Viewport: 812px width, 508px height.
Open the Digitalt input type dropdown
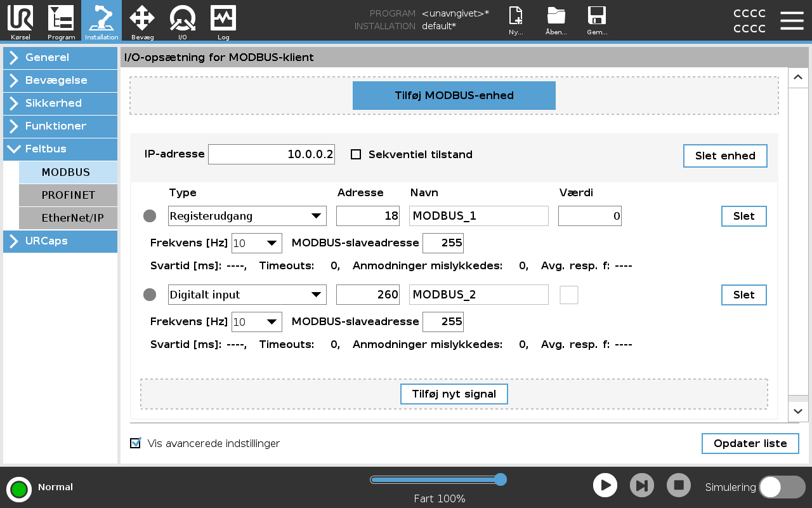pyautogui.click(x=247, y=295)
